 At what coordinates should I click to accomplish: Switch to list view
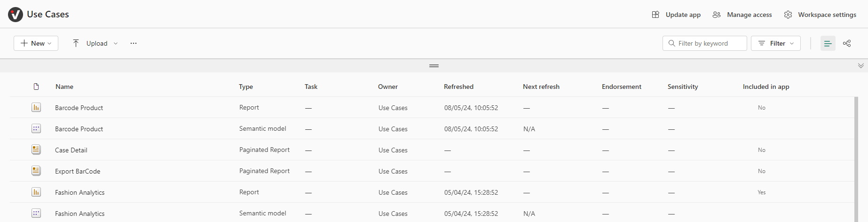pos(828,43)
